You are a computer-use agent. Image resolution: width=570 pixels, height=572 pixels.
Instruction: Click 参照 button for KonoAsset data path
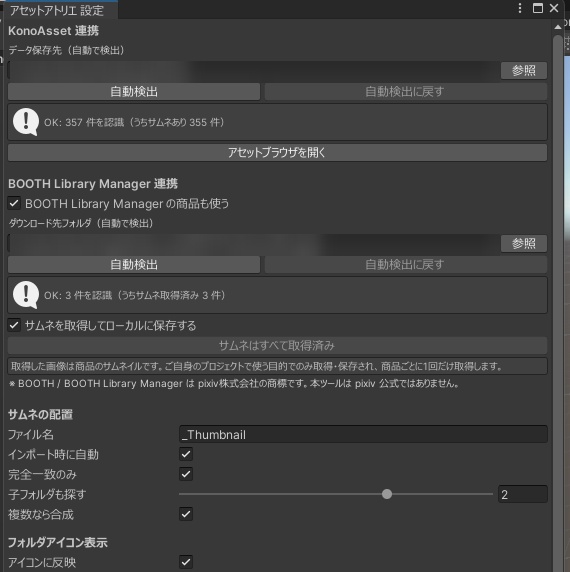coord(524,70)
